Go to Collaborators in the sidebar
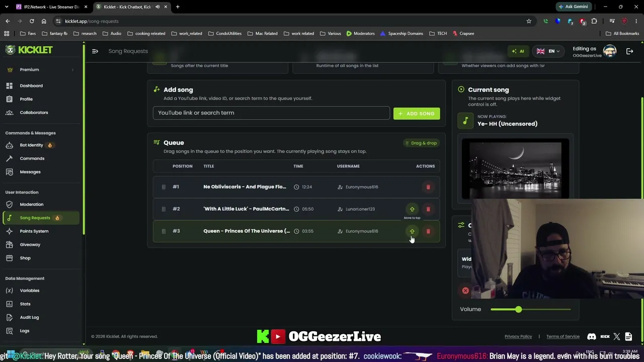Image resolution: width=644 pixels, height=362 pixels. tap(34, 113)
